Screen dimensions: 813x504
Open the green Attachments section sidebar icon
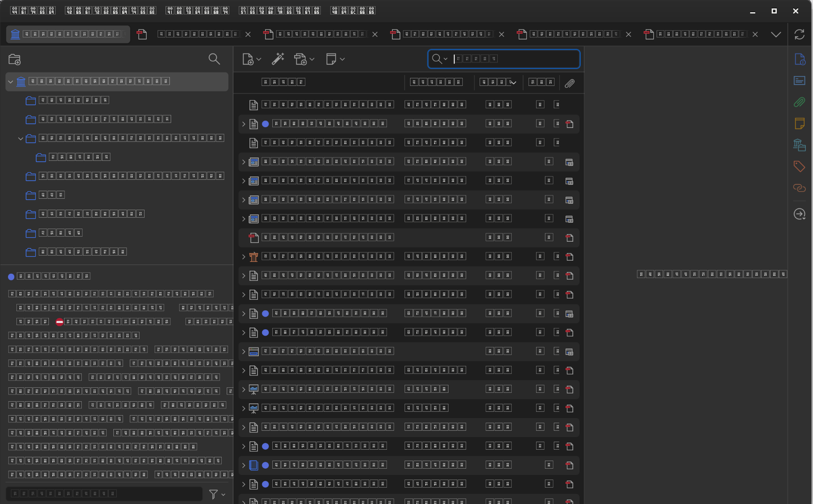(x=799, y=102)
